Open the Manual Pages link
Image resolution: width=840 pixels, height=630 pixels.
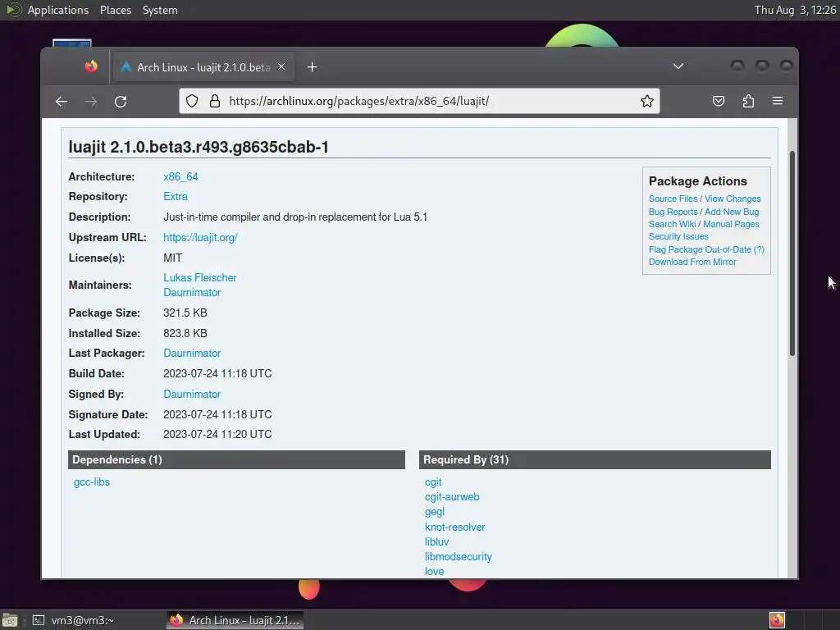tap(731, 224)
